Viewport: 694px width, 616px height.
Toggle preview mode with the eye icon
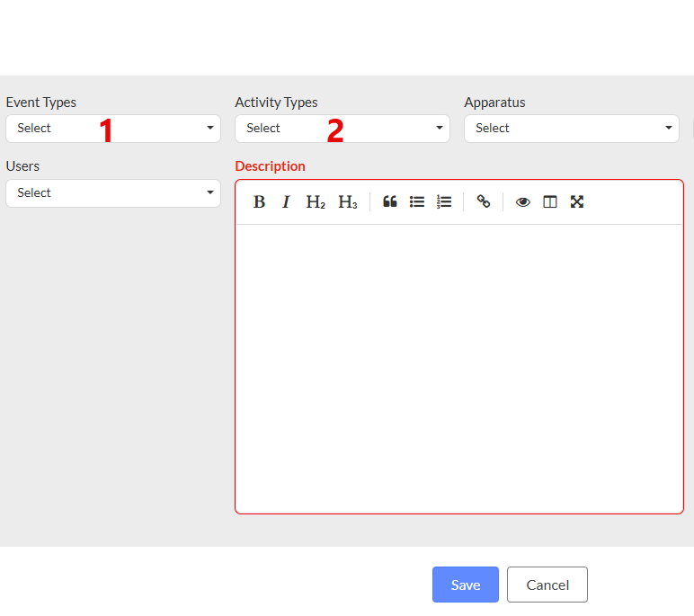522,202
